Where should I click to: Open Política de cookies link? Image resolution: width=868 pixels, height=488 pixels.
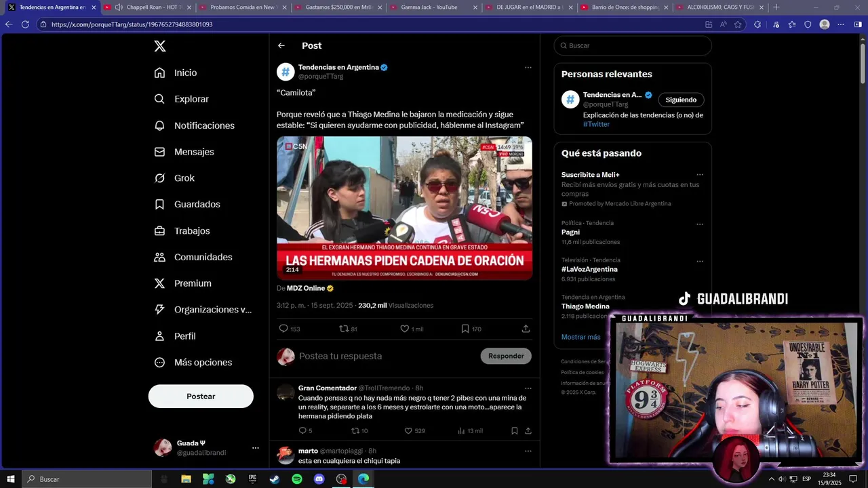582,372
